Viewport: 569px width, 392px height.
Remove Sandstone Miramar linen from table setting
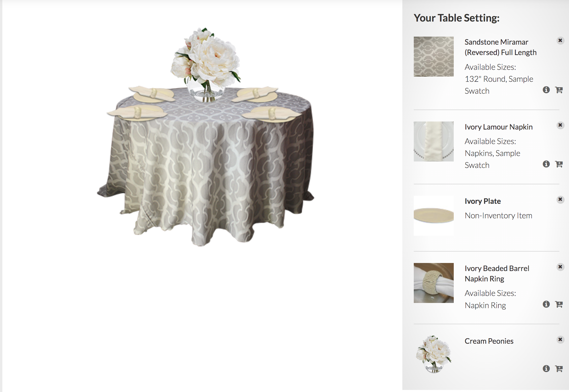[x=560, y=40]
